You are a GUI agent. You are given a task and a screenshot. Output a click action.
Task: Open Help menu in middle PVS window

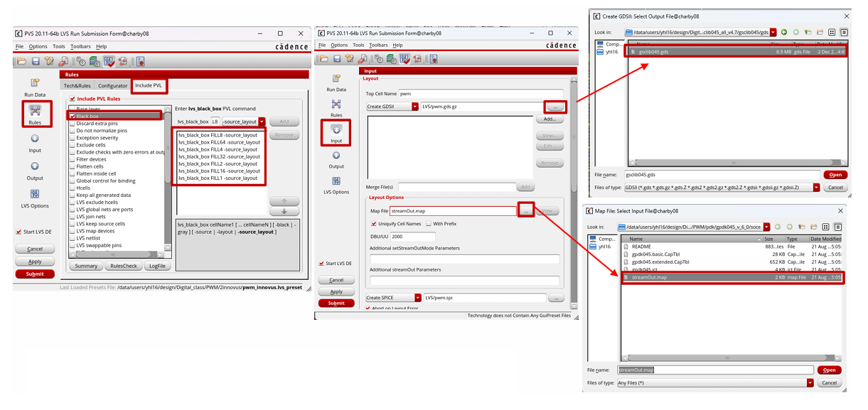pyautogui.click(x=397, y=45)
